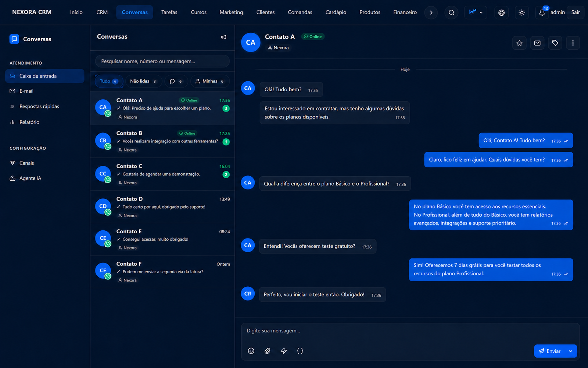The height and width of the screenshot is (368, 588).
Task: Click the message input Digite sua mensagem
Action: click(410, 331)
